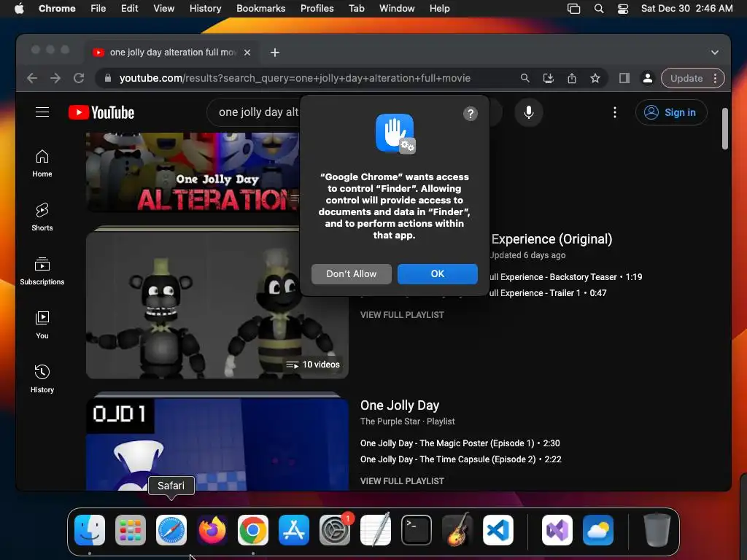Expand the tab search chevron
This screenshot has height=560, width=747.
[715, 52]
